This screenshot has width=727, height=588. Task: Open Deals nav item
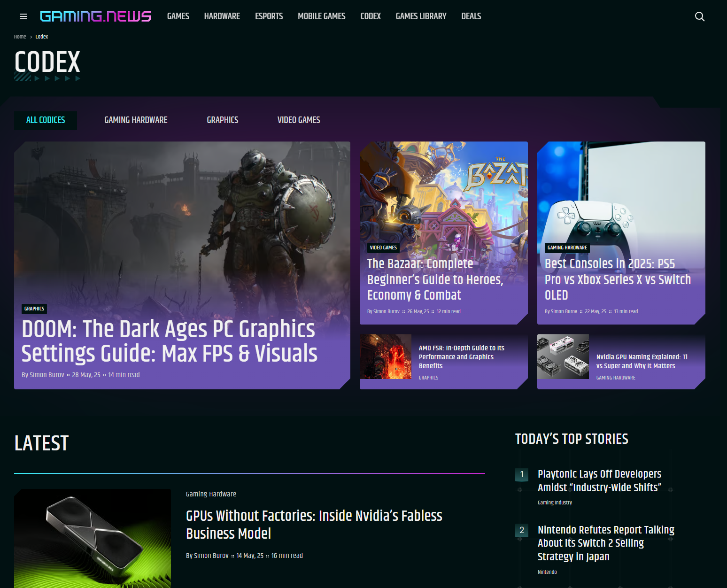pyautogui.click(x=471, y=16)
